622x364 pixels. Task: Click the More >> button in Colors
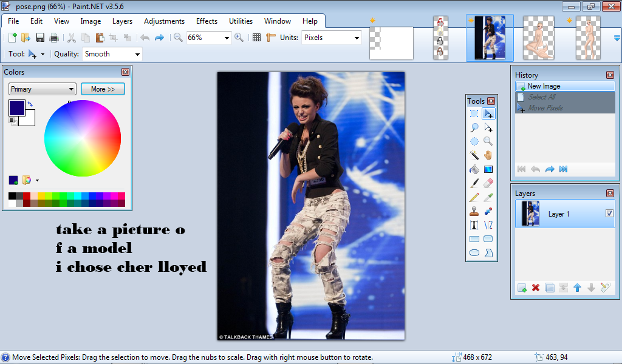click(x=103, y=89)
